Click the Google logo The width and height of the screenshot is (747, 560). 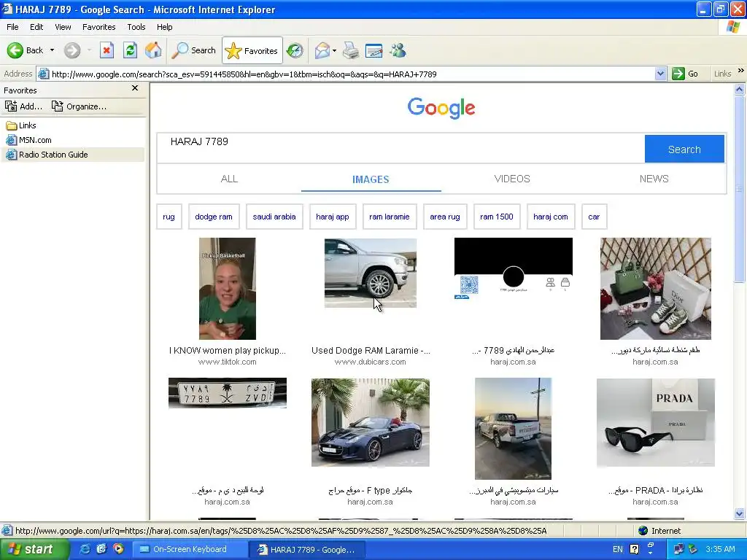pyautogui.click(x=441, y=108)
